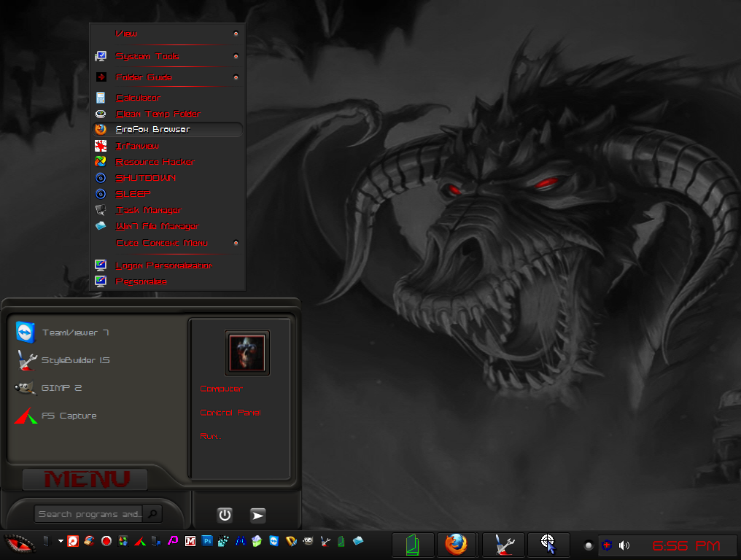741x560 pixels.
Task: Click the Firefox icon in the taskbar
Action: point(457,544)
